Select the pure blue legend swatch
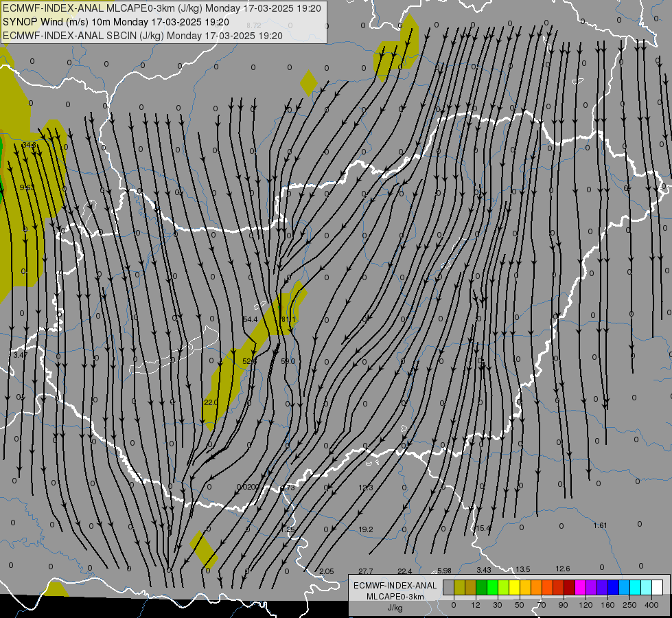 click(613, 587)
